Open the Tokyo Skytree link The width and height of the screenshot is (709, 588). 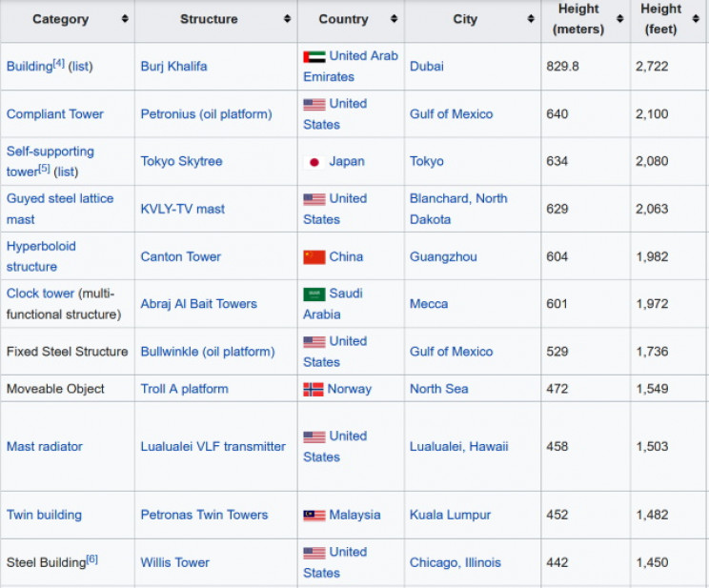tap(181, 161)
